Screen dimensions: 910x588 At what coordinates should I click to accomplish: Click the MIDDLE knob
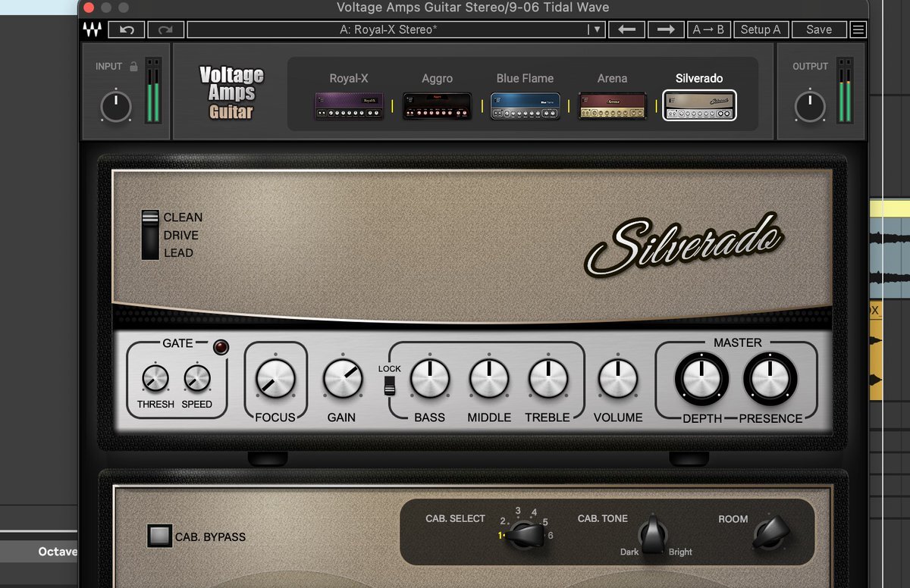(489, 379)
